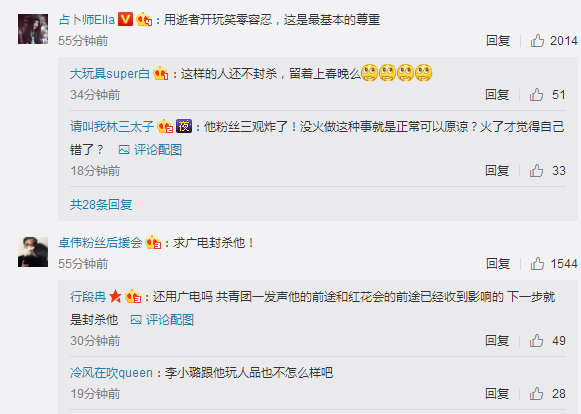Visit 大玩具super白's profile via username
The image size is (581, 414).
pos(109,73)
